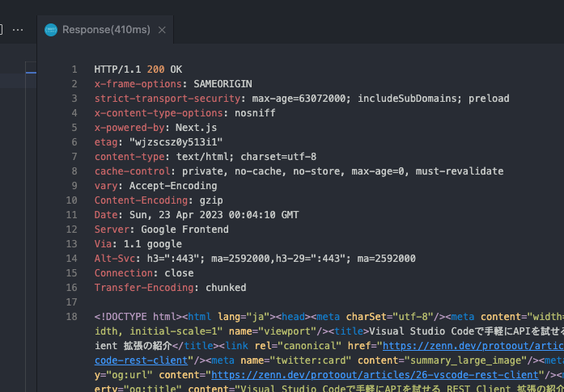Click the 'Date' header name

[x=106, y=215]
